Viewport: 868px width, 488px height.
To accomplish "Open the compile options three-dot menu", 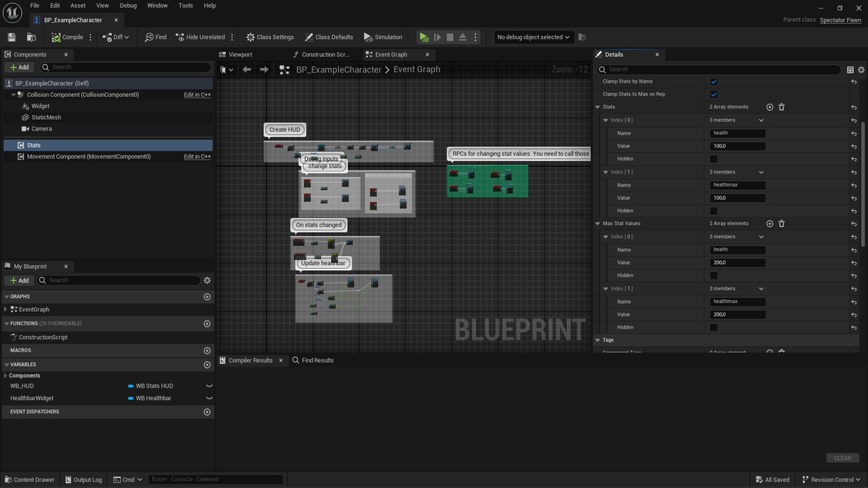I will click(90, 37).
